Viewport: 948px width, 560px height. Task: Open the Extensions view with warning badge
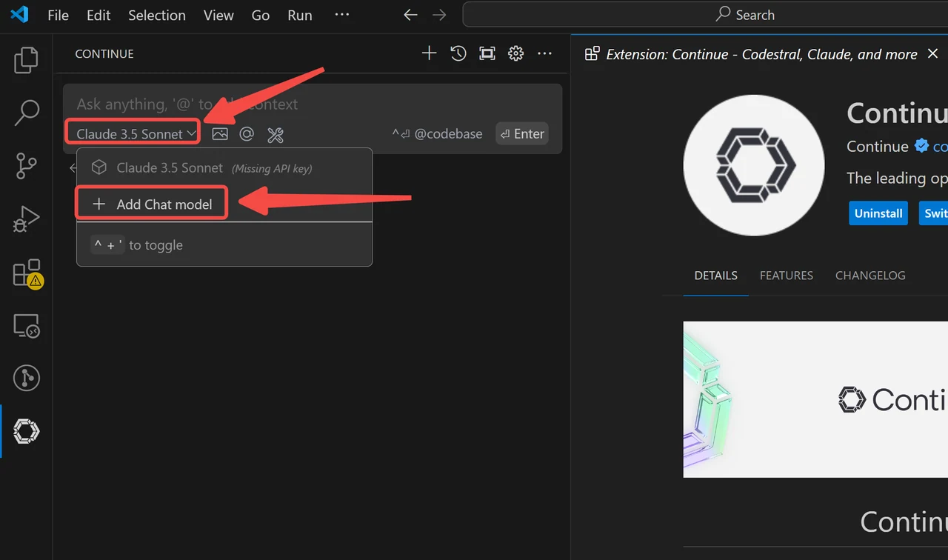pyautogui.click(x=27, y=273)
